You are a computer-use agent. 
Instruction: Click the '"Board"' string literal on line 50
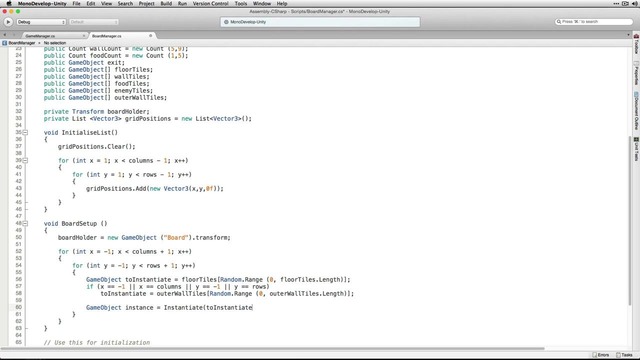click(176, 238)
